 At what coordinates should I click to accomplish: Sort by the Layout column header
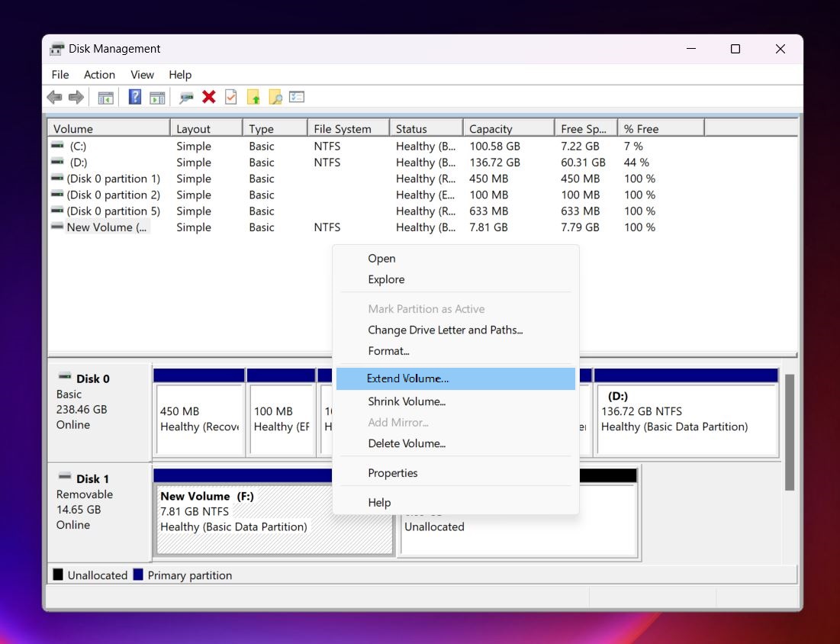pos(207,129)
